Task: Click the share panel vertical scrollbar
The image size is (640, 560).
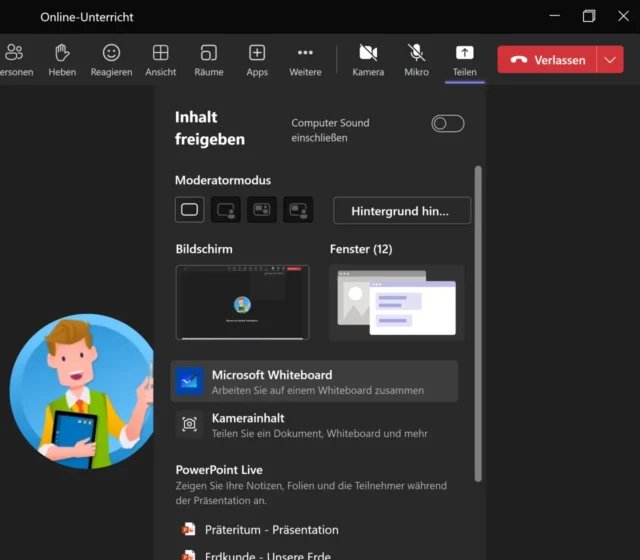Action: [x=478, y=320]
